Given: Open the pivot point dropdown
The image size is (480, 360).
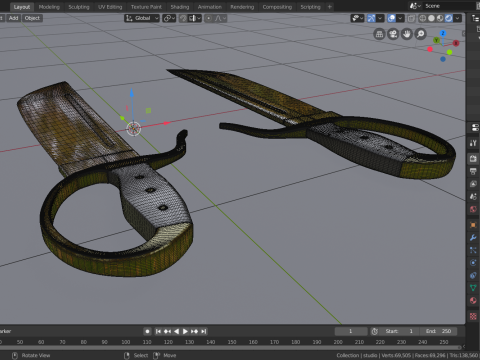Looking at the screenshot, I should click(x=169, y=18).
